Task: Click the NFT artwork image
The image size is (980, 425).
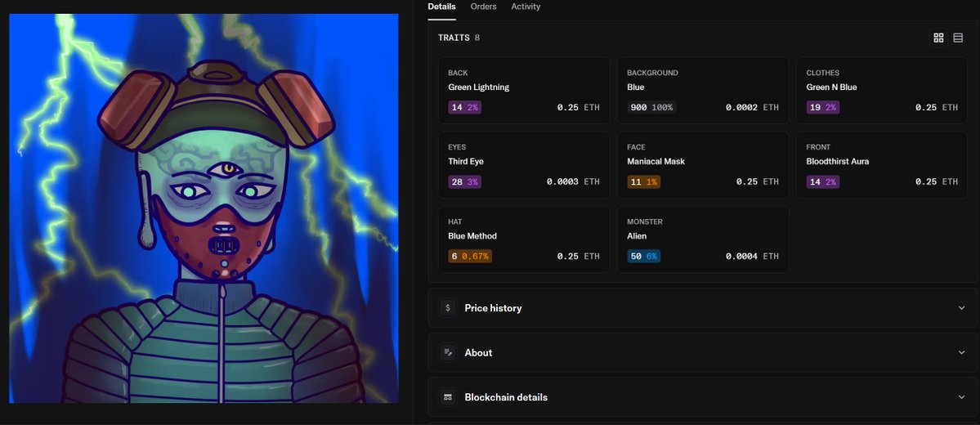Action: [x=204, y=208]
